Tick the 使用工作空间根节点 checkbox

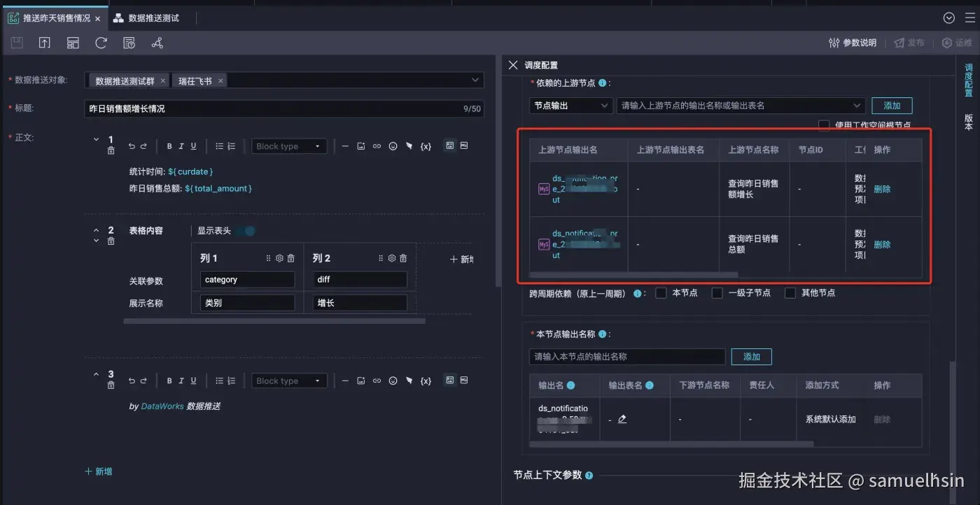pos(824,125)
